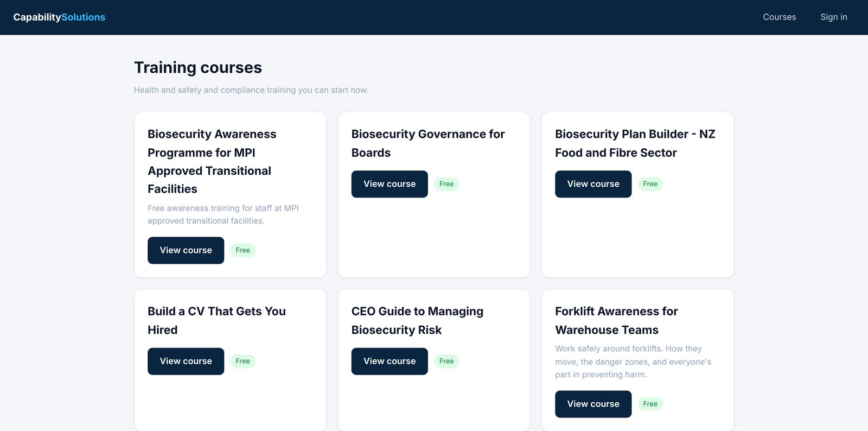Click the 'Work safely around forklifts' description

633,362
